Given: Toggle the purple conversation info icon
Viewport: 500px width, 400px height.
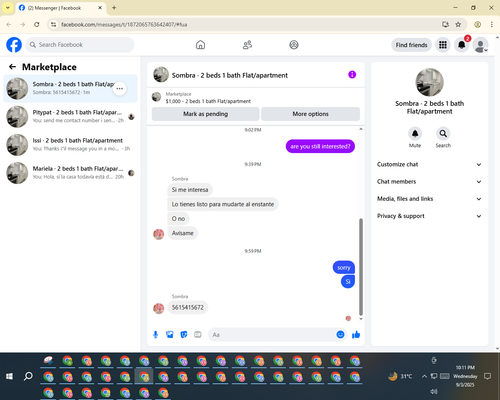Looking at the screenshot, I should click(x=352, y=75).
